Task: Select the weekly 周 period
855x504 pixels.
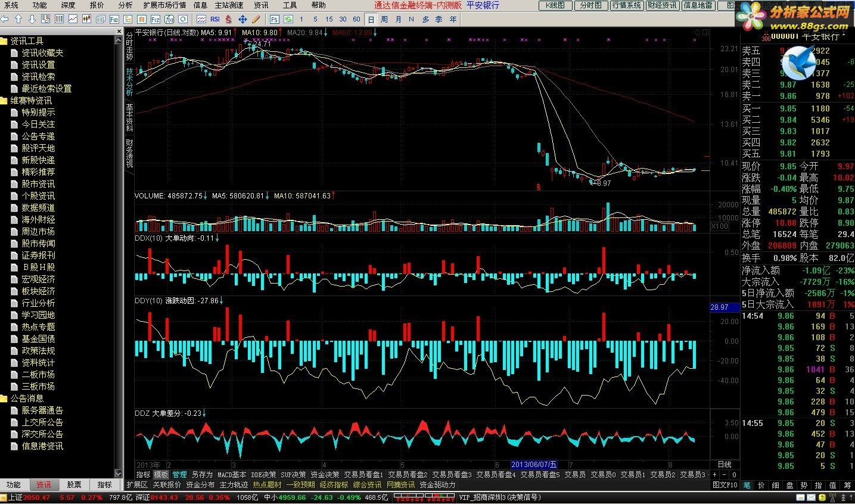Action: pyautogui.click(x=384, y=19)
